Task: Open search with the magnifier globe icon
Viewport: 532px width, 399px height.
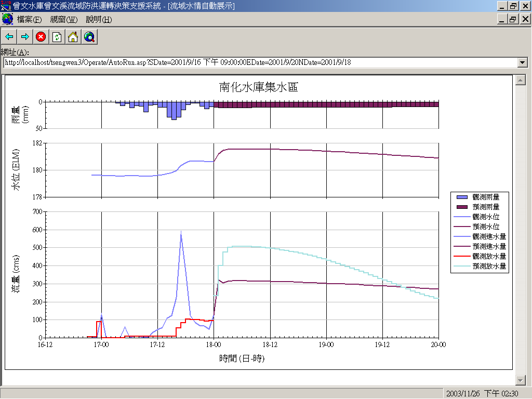Action: 89,37
